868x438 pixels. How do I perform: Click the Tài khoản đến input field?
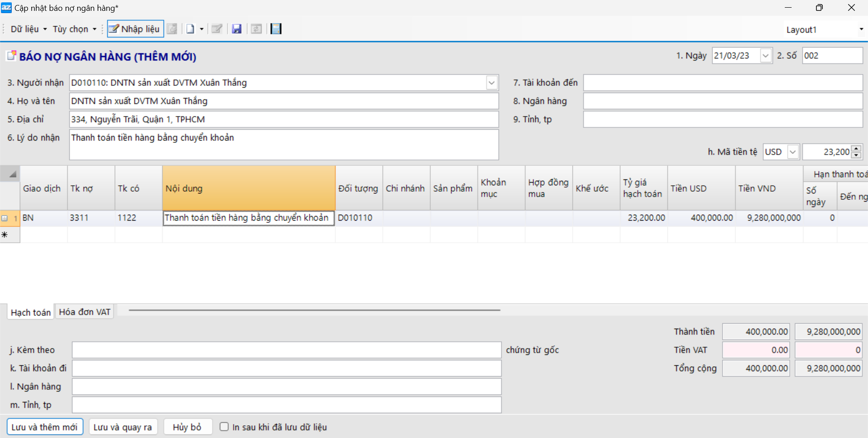(x=722, y=83)
